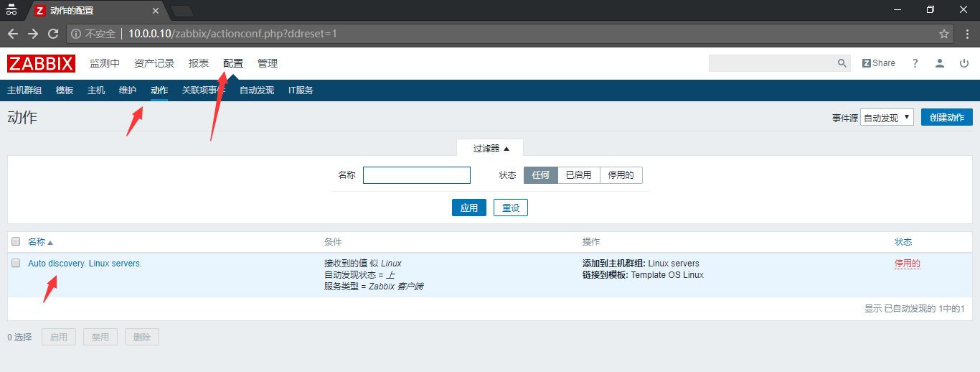Go to 动作 submenu
Screen dimensions: 980x372
click(159, 90)
